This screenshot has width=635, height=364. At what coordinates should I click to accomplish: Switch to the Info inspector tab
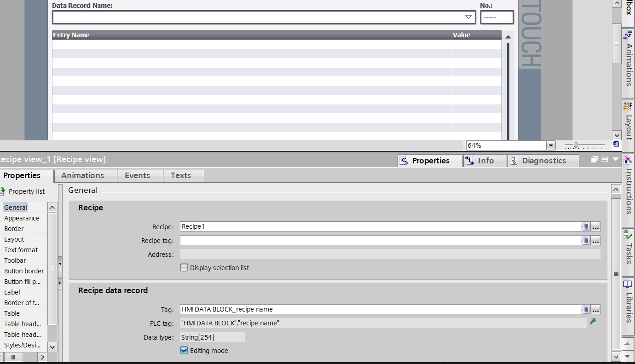485,161
